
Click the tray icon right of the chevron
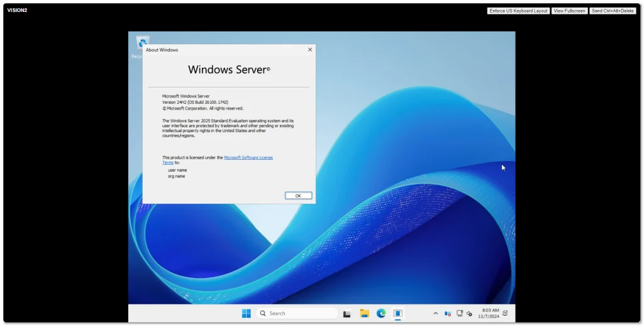point(448,313)
